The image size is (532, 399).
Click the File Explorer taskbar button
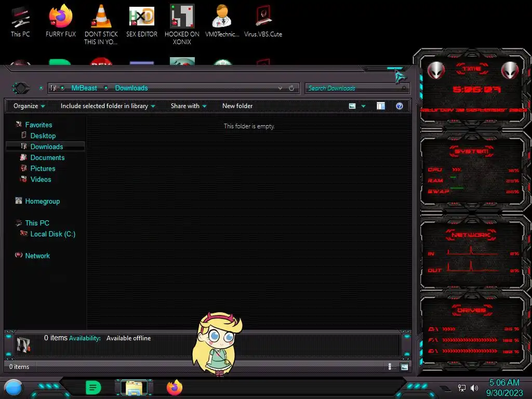click(x=134, y=388)
